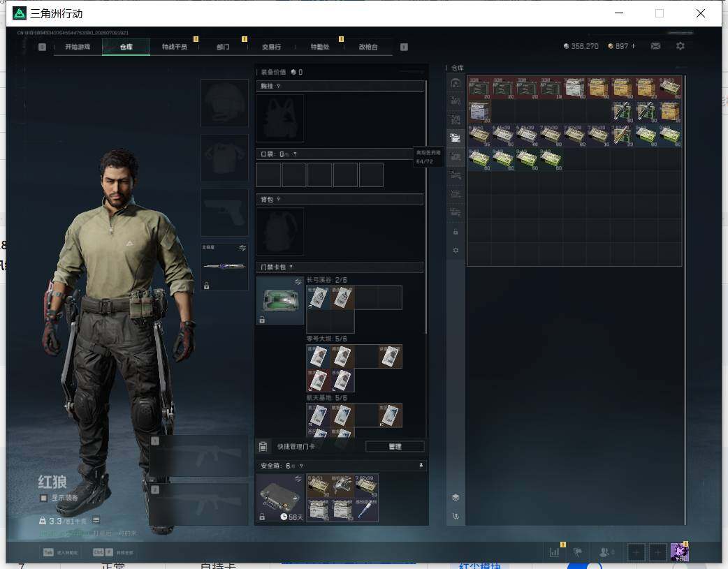Click the swap arrows on the knife slot
The height and width of the screenshot is (569, 728).
coord(242,248)
